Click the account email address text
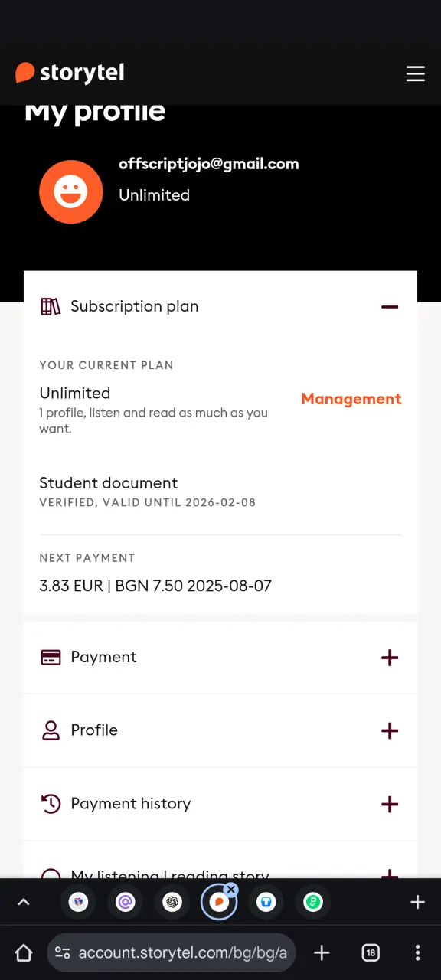Viewport: 441px width, 980px height. coord(209,164)
